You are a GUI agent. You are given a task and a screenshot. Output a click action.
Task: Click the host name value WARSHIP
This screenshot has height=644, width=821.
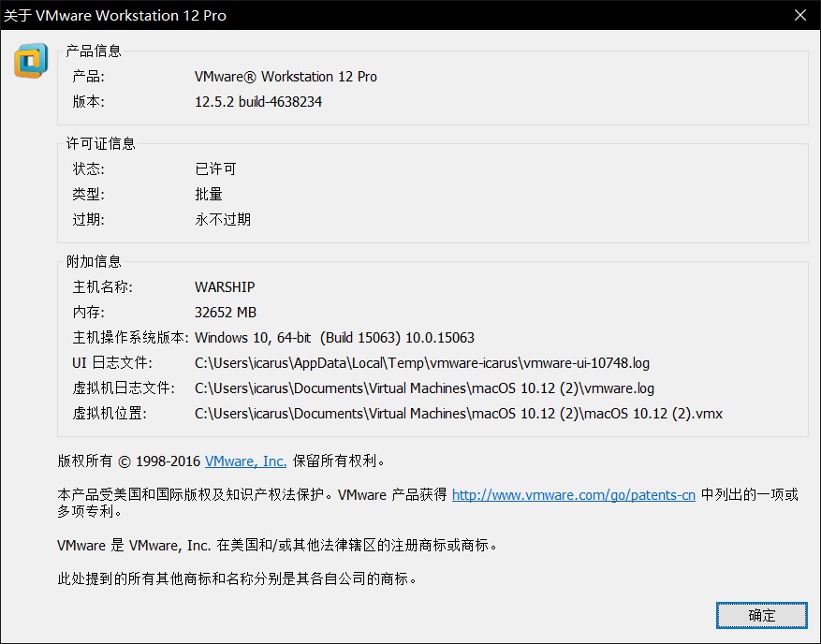pyautogui.click(x=225, y=287)
